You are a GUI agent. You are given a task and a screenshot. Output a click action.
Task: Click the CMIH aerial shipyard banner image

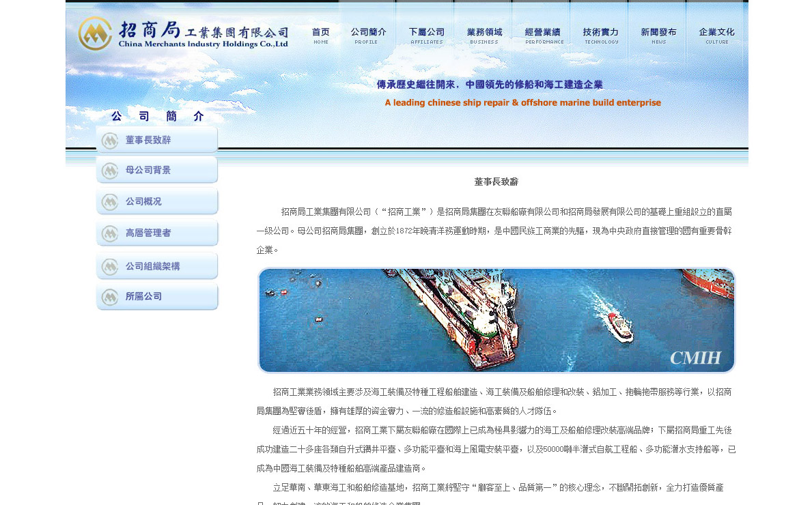[496, 320]
